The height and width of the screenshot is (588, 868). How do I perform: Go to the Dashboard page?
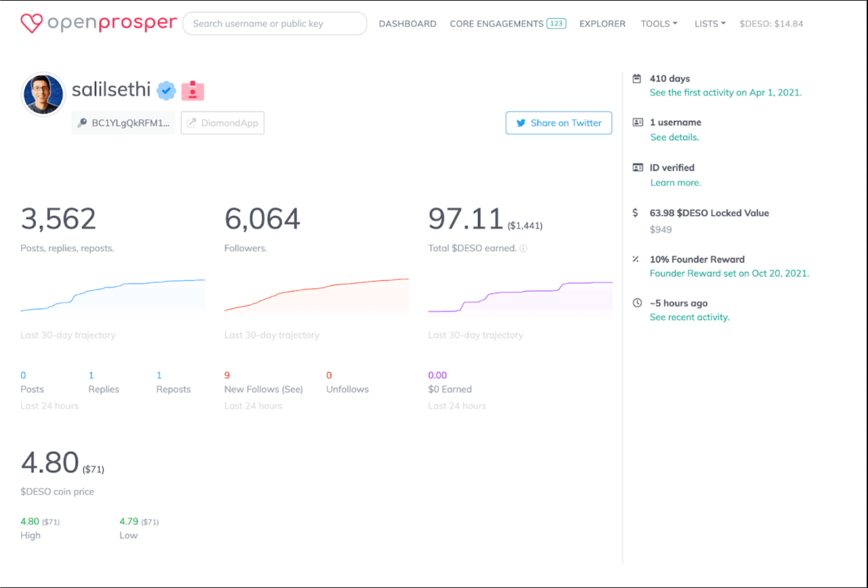408,24
